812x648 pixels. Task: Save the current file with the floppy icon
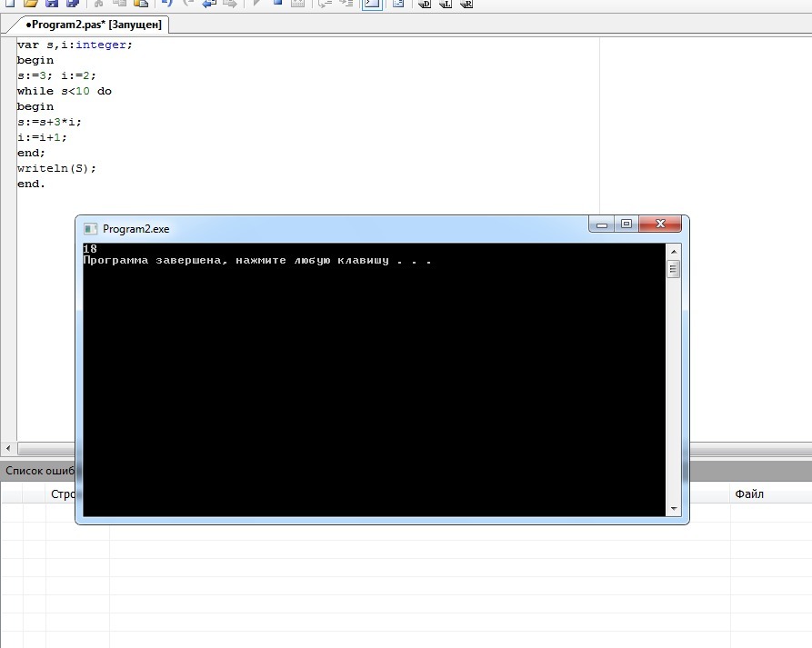point(52,3)
